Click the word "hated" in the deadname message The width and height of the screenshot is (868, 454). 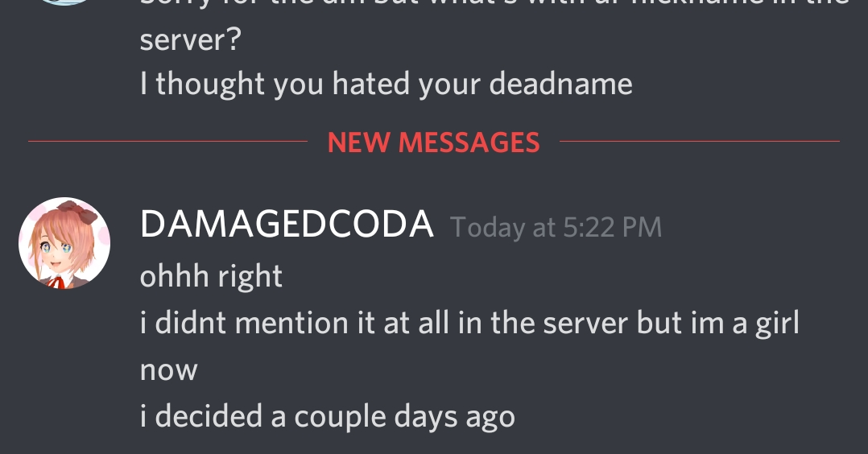[371, 84]
